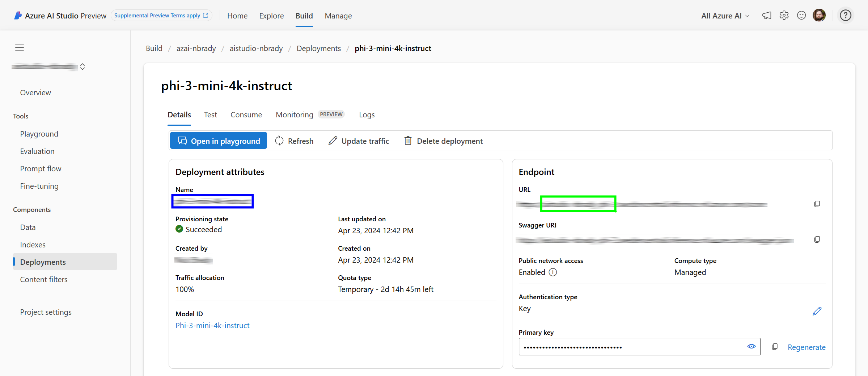The height and width of the screenshot is (376, 868).
Task: Open Prompt flow in sidebar
Action: [x=41, y=168]
